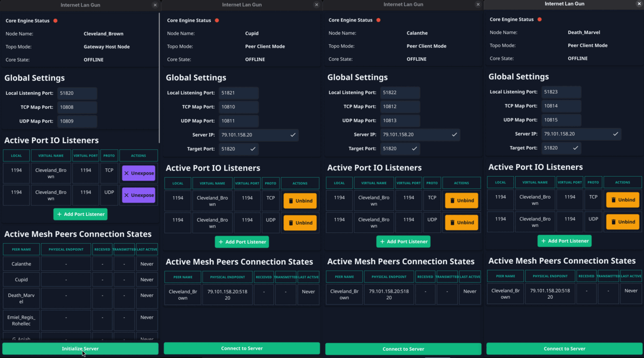The image size is (644, 358).
Task: Focus UDP Map Port field showing 10813
Action: pyautogui.click(x=400, y=121)
